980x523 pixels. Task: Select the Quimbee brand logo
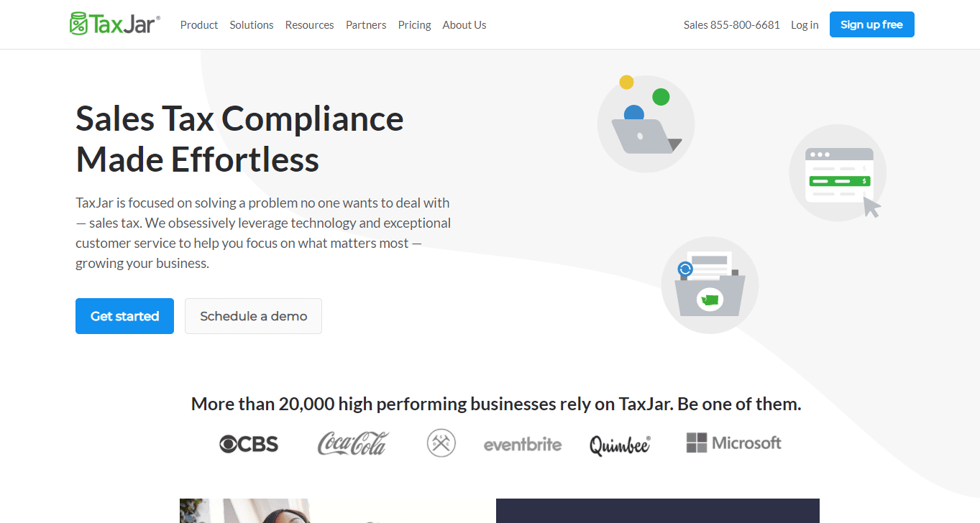tap(620, 443)
